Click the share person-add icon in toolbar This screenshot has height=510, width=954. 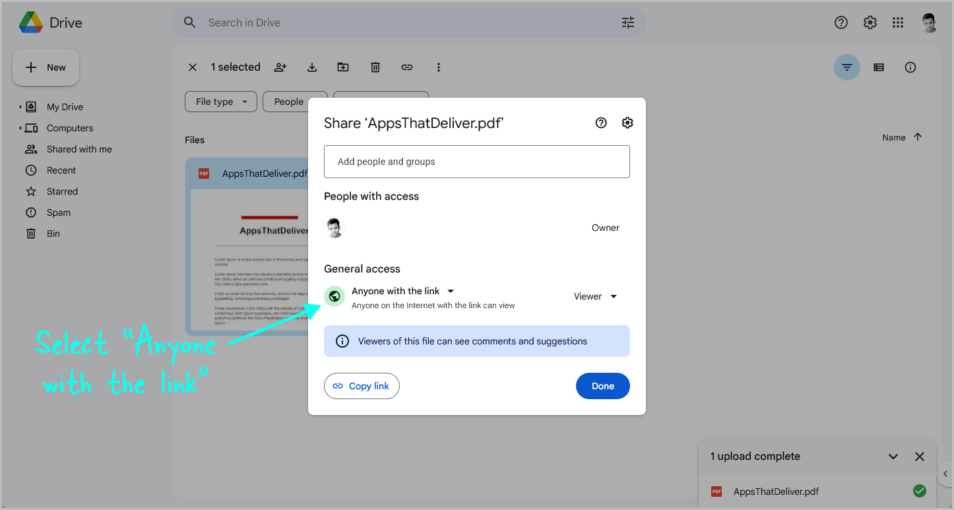280,68
